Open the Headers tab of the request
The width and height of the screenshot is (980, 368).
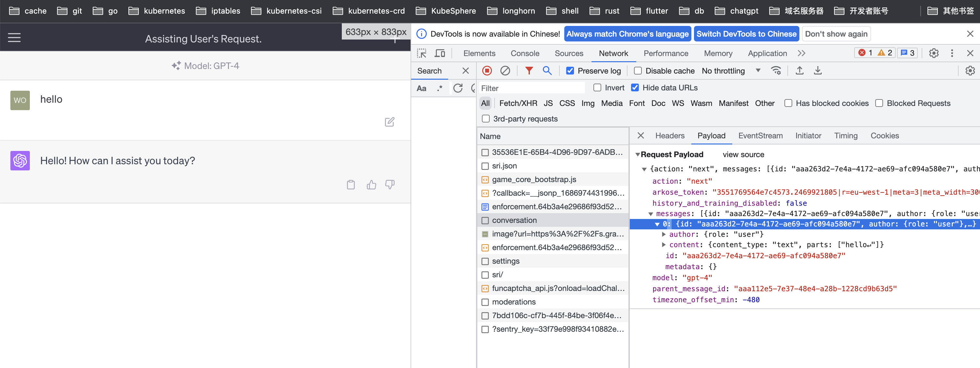click(x=670, y=136)
